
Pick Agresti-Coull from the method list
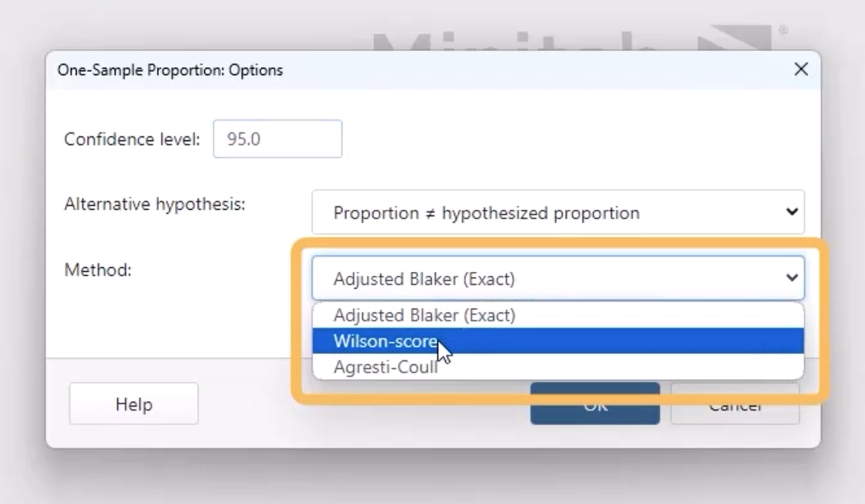(x=385, y=368)
